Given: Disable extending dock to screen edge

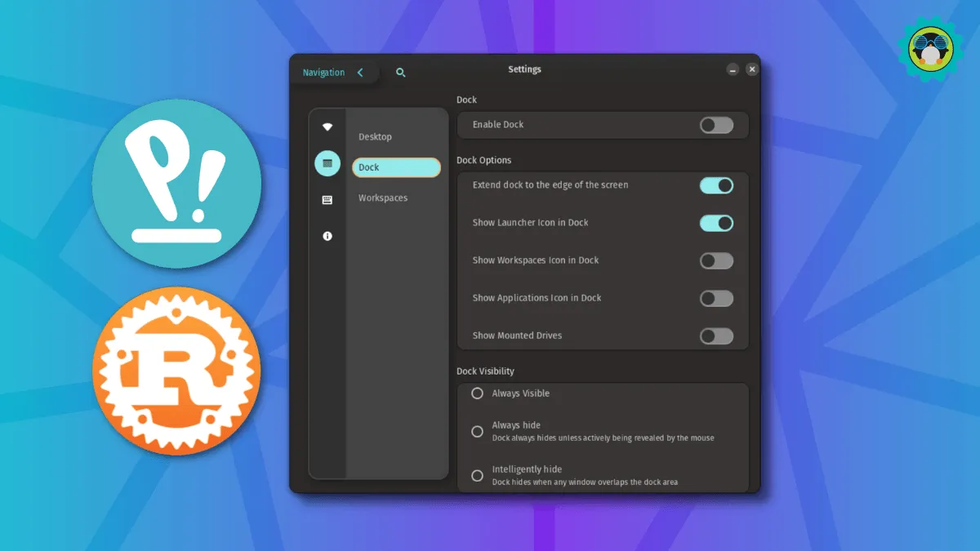Looking at the screenshot, I should (716, 185).
